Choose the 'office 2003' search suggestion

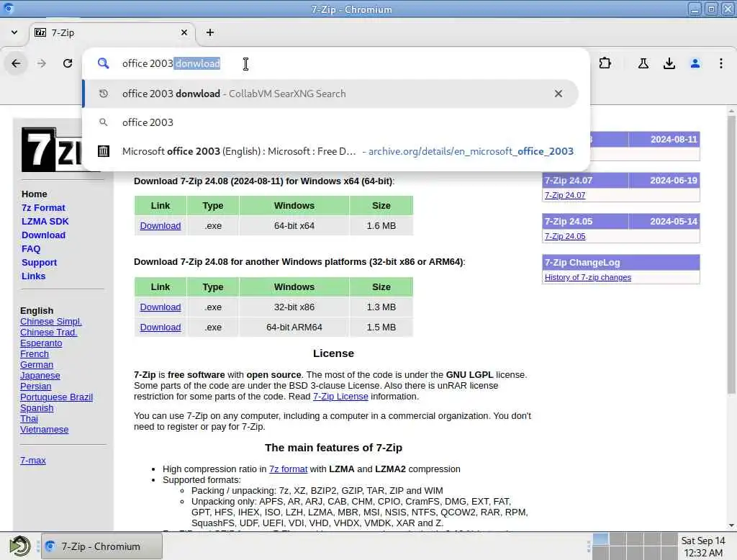coord(331,122)
